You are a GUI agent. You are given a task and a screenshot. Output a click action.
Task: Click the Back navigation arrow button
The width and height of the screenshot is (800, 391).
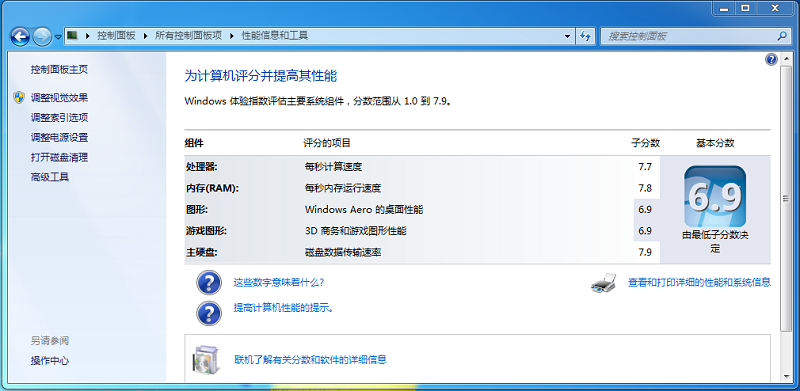20,36
